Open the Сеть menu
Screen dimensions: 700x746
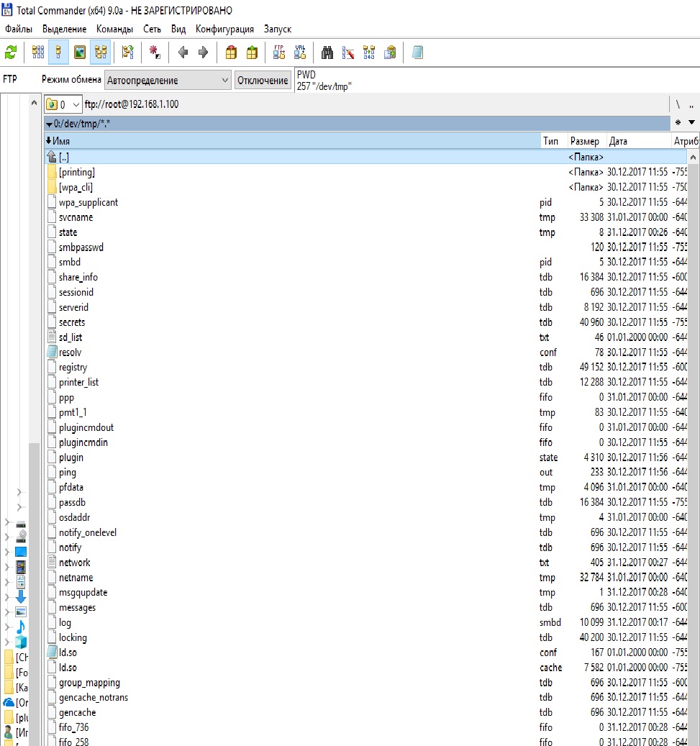click(153, 29)
